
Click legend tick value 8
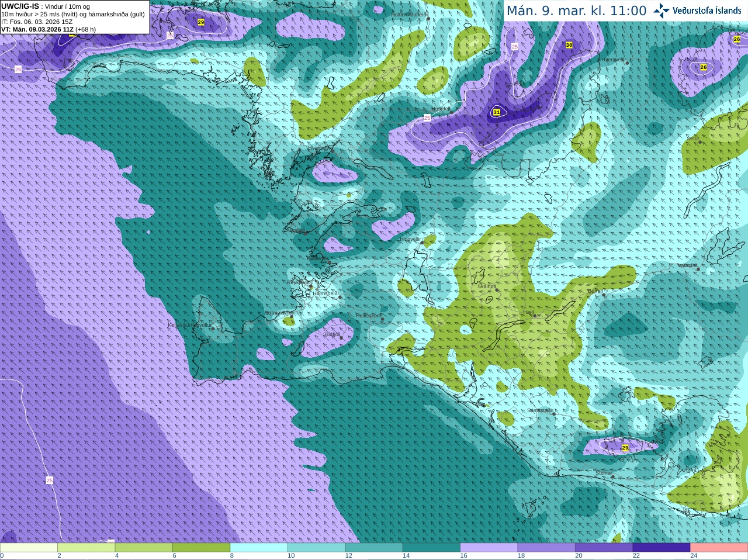coord(232,556)
